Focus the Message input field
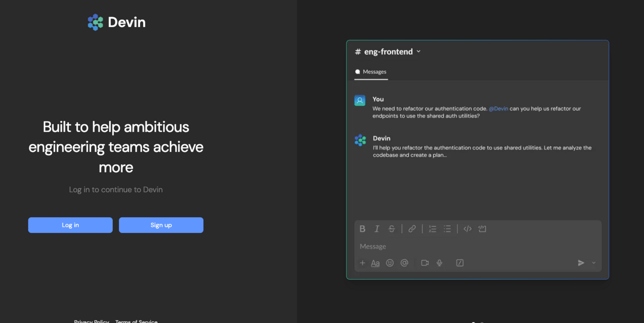 pos(478,246)
